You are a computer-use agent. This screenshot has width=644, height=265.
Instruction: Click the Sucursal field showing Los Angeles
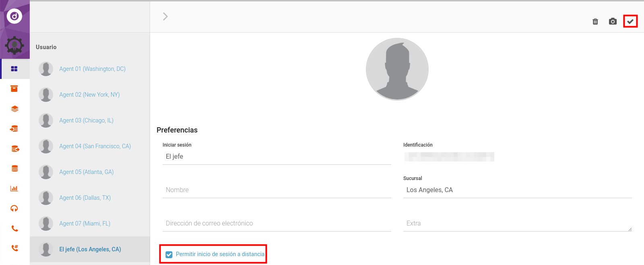tap(517, 190)
